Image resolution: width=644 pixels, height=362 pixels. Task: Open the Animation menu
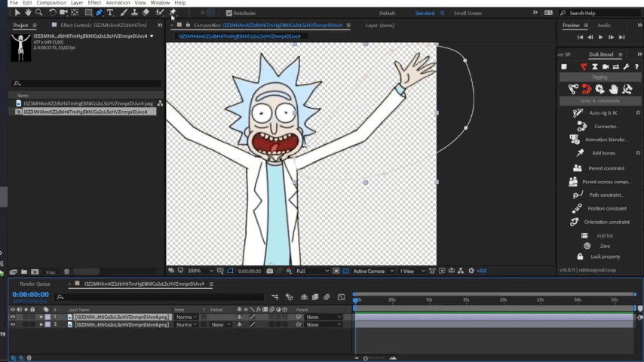point(118,3)
